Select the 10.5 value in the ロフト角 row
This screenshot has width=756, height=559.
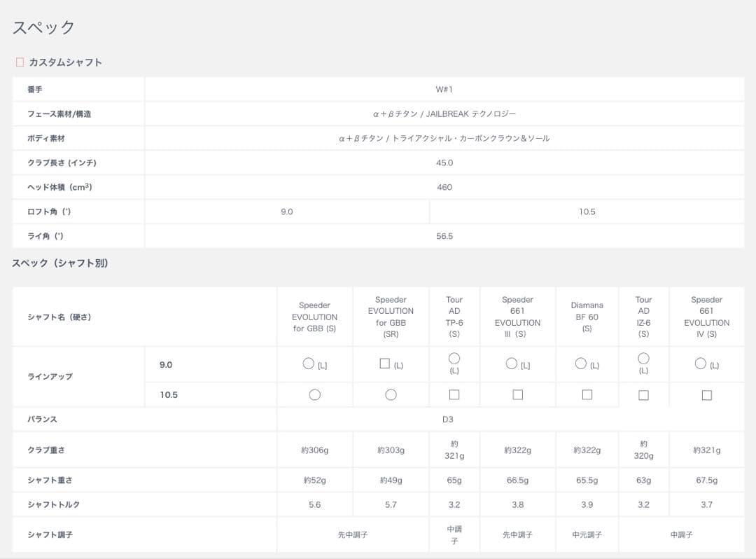click(x=587, y=212)
